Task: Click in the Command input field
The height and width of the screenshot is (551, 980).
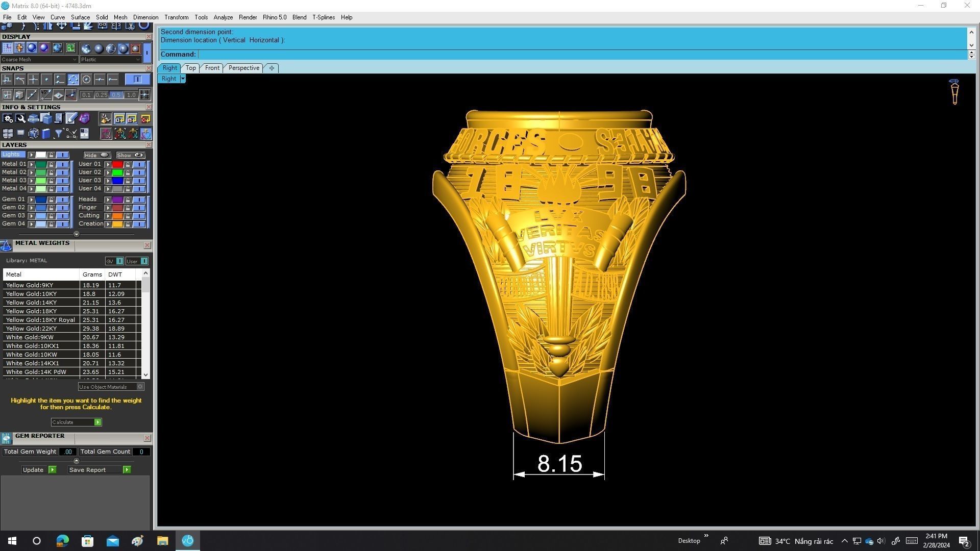Action: coord(582,55)
